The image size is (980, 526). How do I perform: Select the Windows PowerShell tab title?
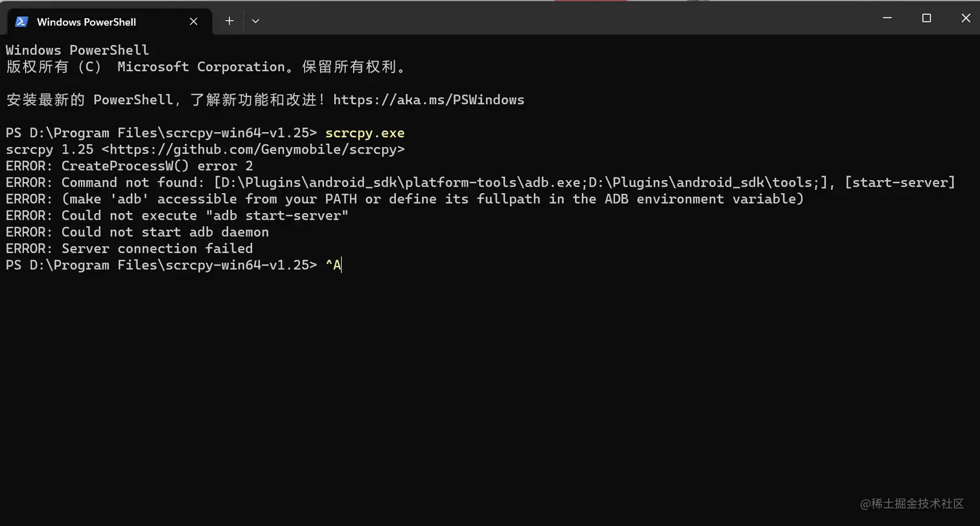(x=86, y=22)
